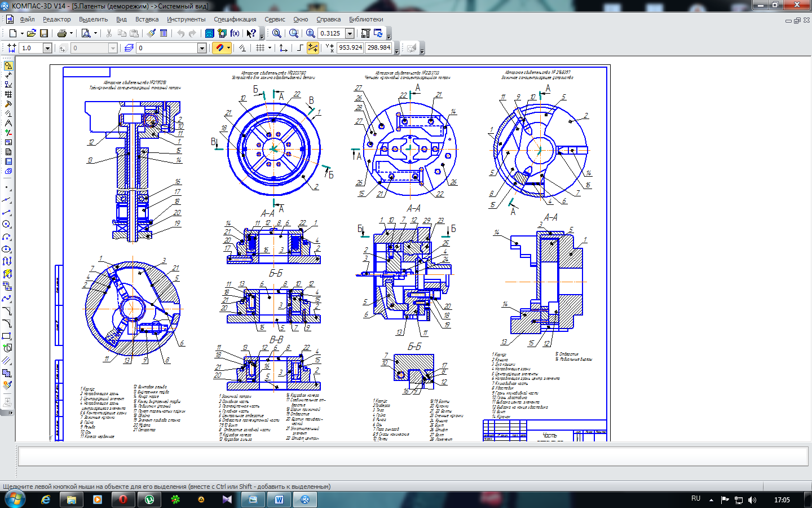
Task: Expand the zoom scale 0.3125 dropdown
Action: tap(350, 33)
